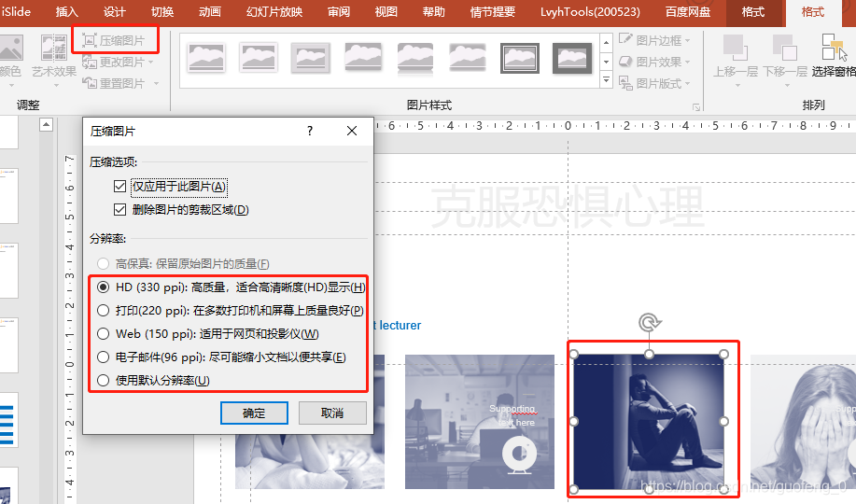Expand Picture Border dropdown arrow

[687, 40]
